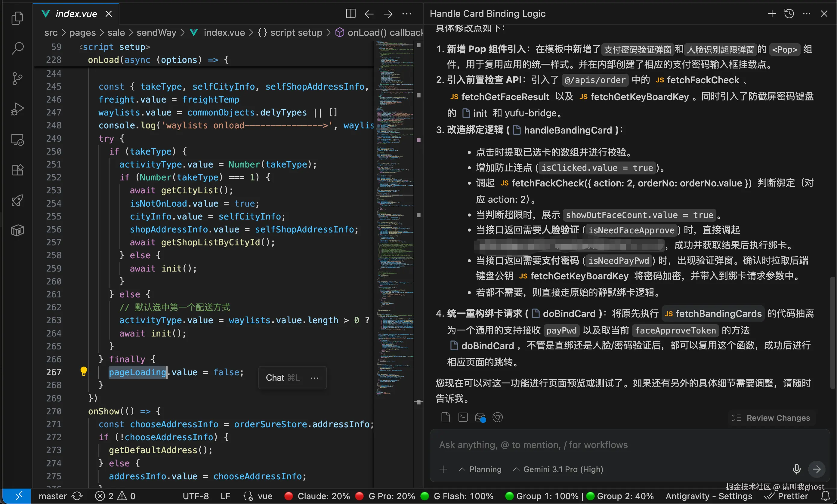Open the Remote Explorer view

point(18,140)
